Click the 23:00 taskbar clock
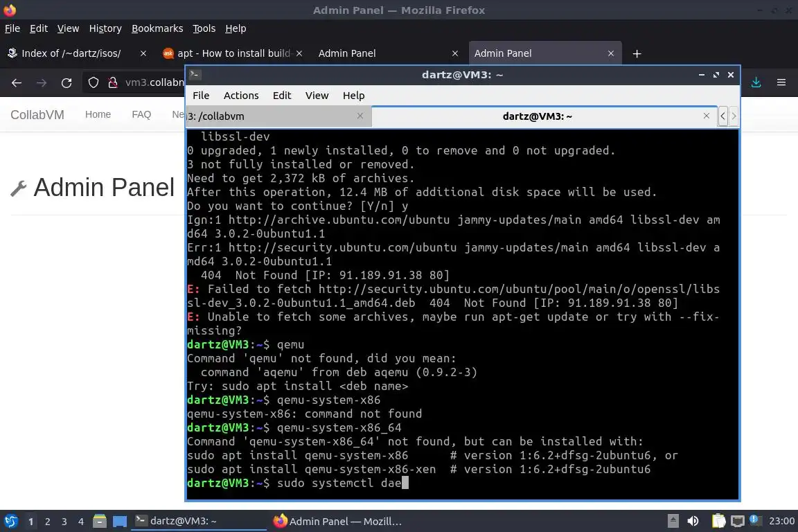The image size is (798, 532). click(x=781, y=521)
